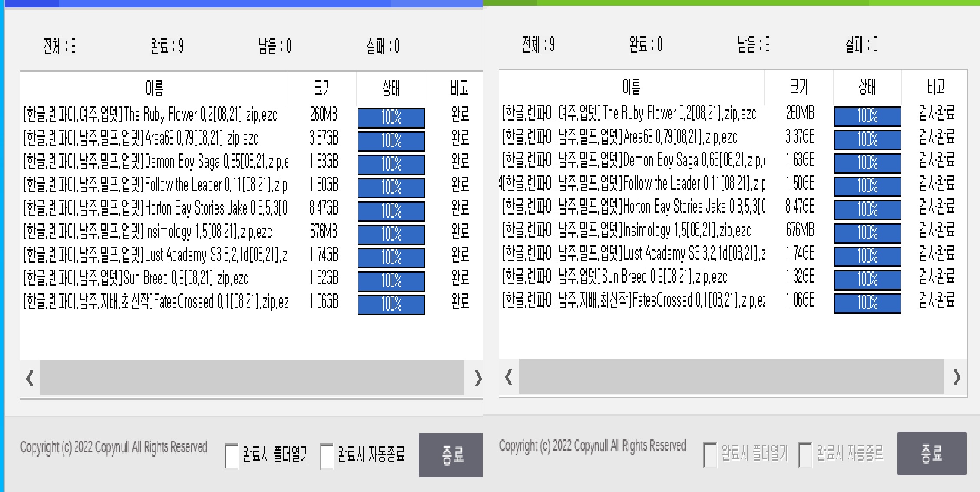Click left scroll arrow in left window list
Screen dimensions: 980x492
30,378
